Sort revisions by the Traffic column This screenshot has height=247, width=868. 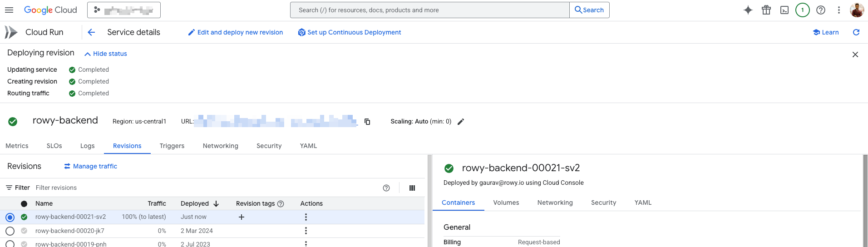pos(157,203)
